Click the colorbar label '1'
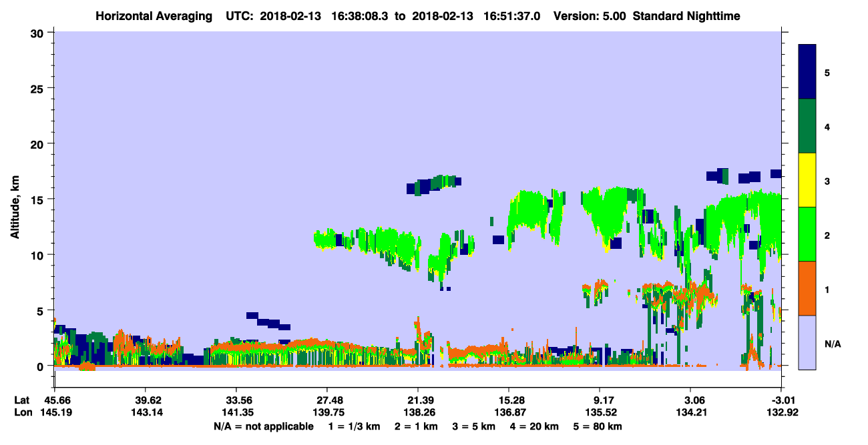 tap(827, 289)
